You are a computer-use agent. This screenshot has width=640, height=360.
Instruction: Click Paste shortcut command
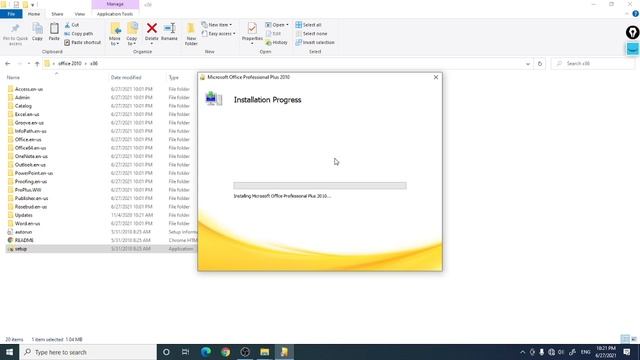tap(82, 42)
